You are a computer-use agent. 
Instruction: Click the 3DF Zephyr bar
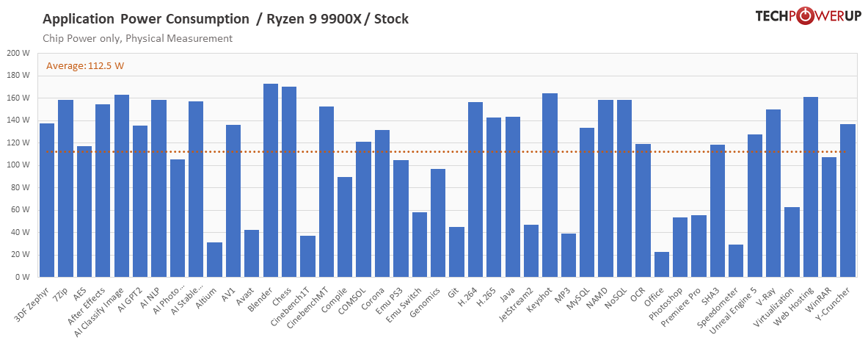pyautogui.click(x=47, y=201)
